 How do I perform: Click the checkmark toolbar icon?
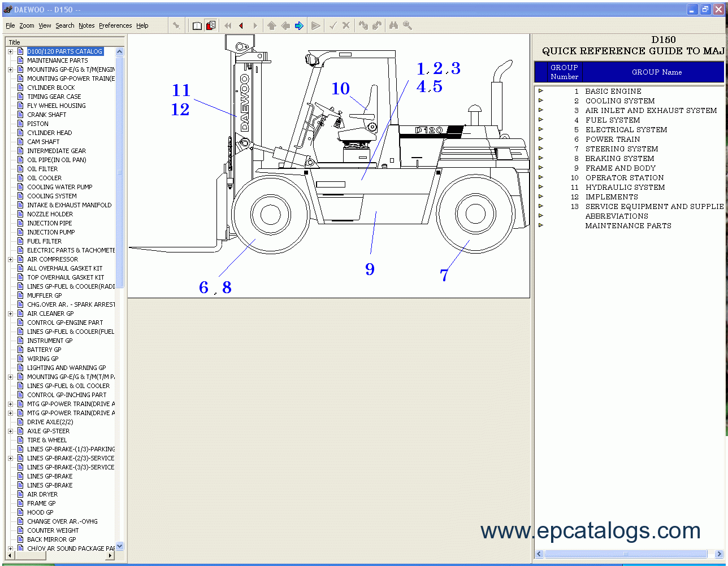click(333, 25)
